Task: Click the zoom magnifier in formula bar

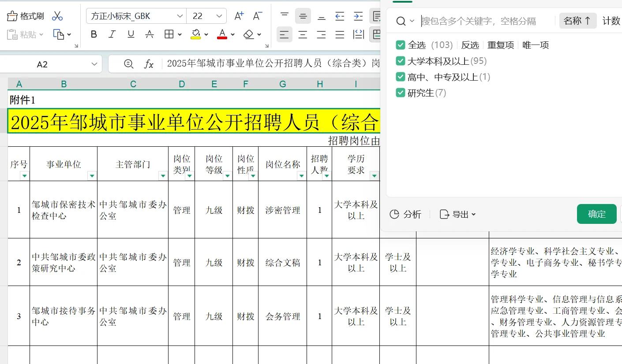Action: point(129,64)
